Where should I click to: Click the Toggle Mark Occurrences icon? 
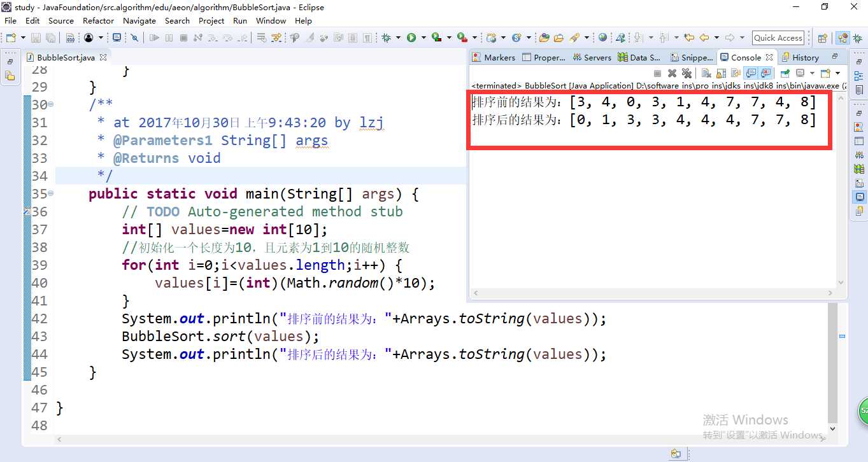pos(309,38)
